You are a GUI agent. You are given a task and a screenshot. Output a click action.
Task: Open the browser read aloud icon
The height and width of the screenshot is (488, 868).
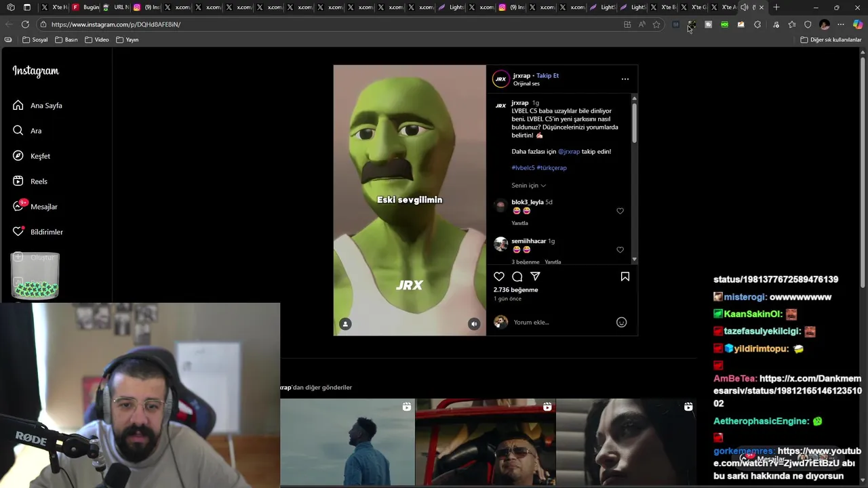(x=642, y=24)
